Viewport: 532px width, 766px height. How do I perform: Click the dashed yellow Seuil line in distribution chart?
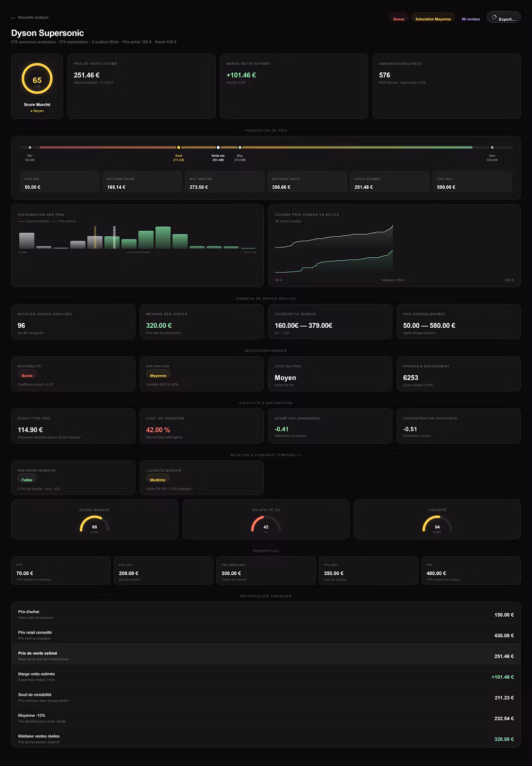click(95, 238)
